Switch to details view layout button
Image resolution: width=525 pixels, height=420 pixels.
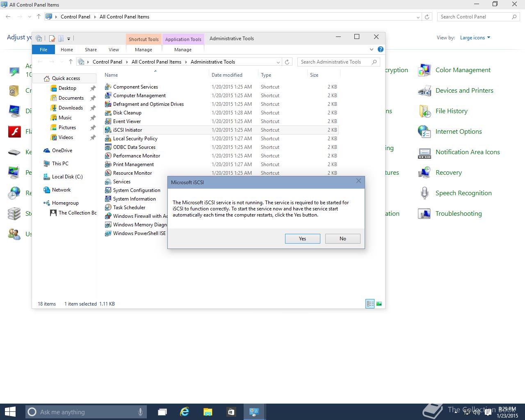pos(370,304)
